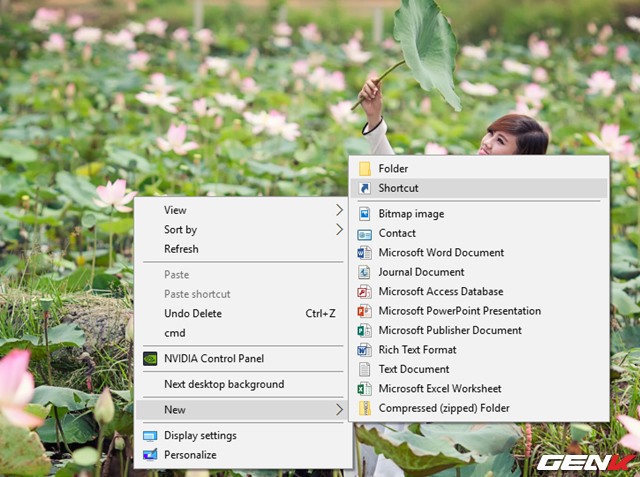Screen dimensions: 640x477
Task: Click the greyed Paste entry
Action: coord(244,275)
